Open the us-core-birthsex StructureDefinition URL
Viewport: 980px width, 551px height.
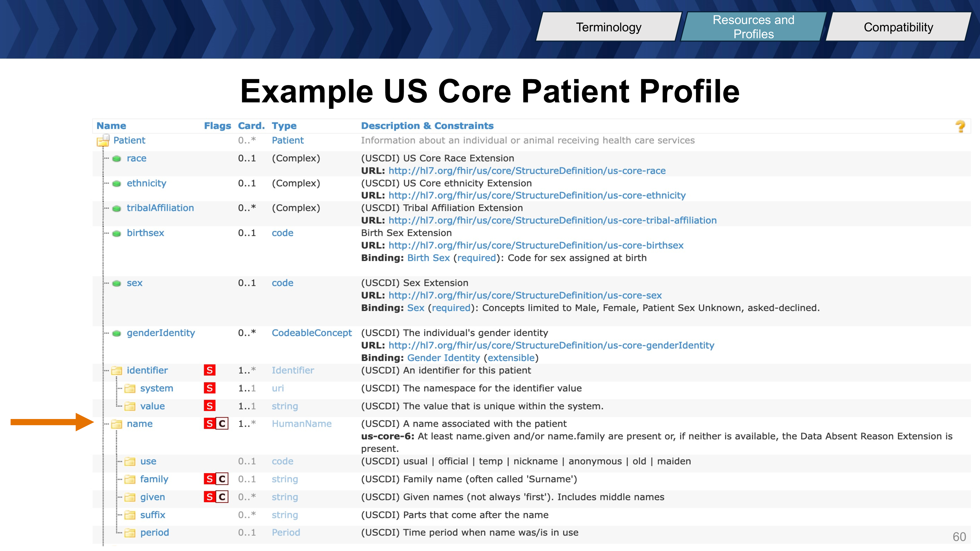[536, 246]
